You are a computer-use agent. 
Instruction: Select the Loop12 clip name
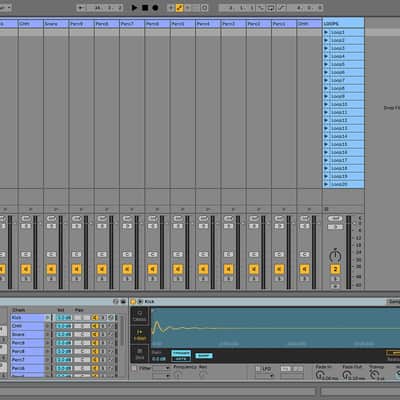339,120
